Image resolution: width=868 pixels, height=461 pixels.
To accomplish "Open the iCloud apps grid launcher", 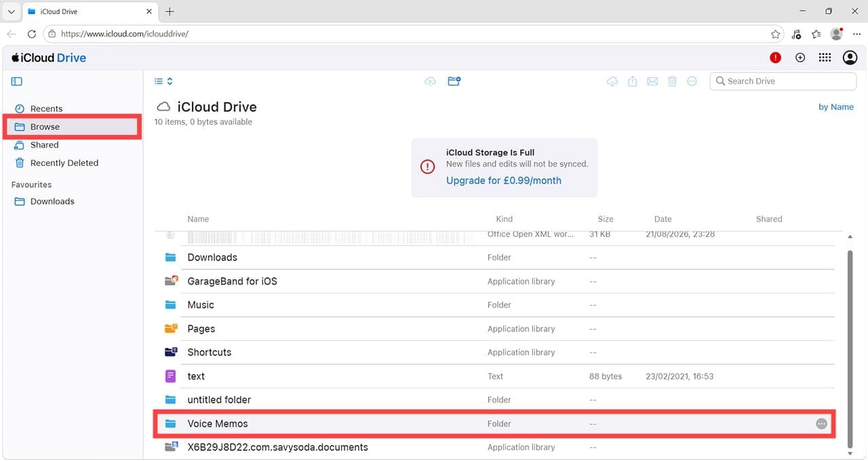I will tap(825, 58).
